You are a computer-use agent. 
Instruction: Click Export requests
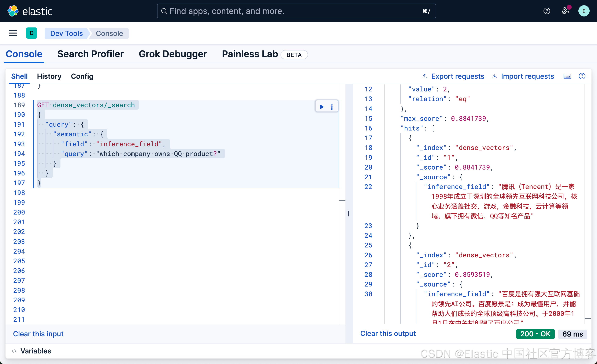[453, 76]
